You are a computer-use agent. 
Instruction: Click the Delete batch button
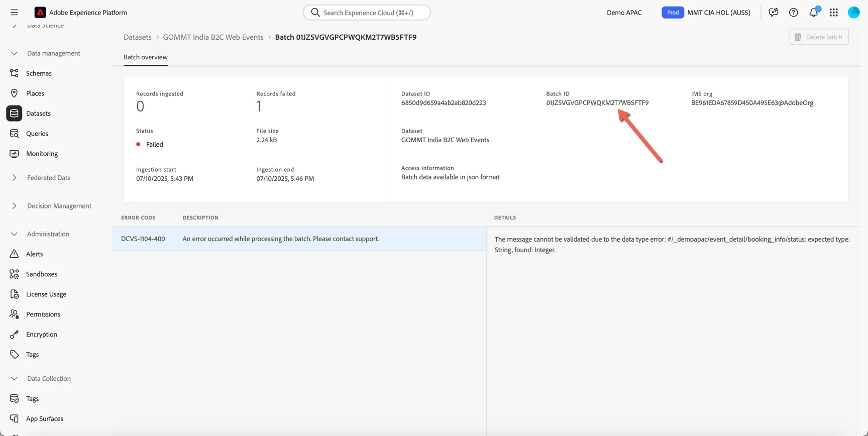819,37
